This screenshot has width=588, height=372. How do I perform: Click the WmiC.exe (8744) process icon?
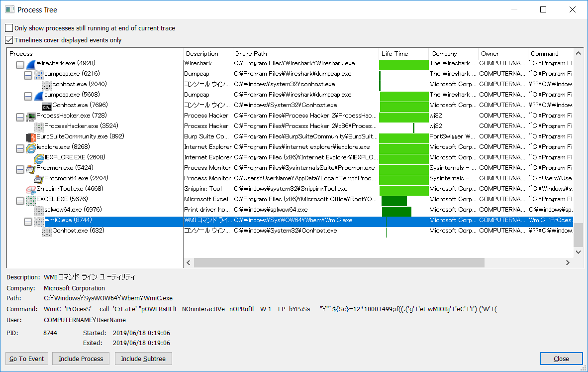click(x=39, y=222)
